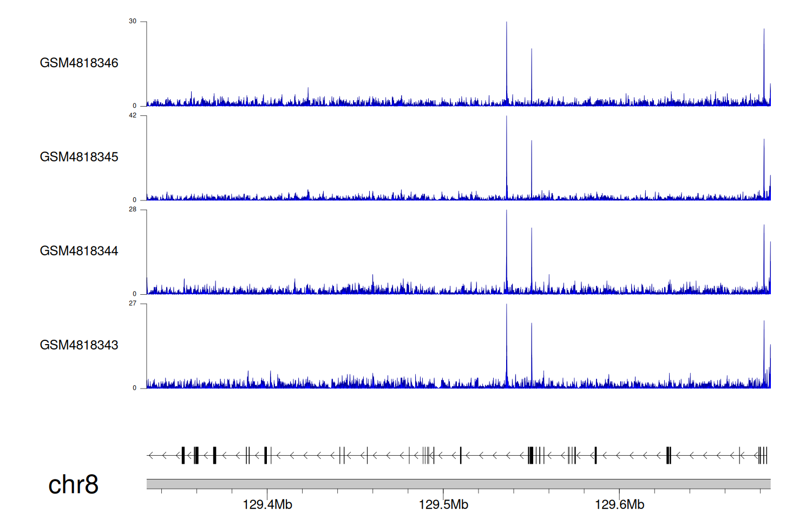Viewport: 812px width, 531px height.
Task: Click y-axis maximum value 27 on bottom track
Action: click(133, 303)
